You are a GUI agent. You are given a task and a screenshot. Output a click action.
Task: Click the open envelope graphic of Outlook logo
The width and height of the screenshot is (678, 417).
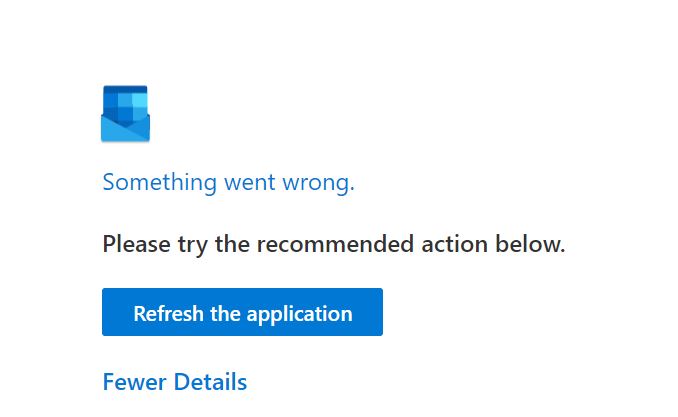125,114
